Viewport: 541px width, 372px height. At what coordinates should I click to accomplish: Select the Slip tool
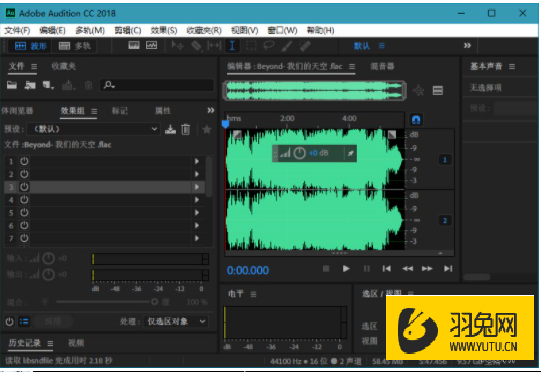click(x=214, y=46)
